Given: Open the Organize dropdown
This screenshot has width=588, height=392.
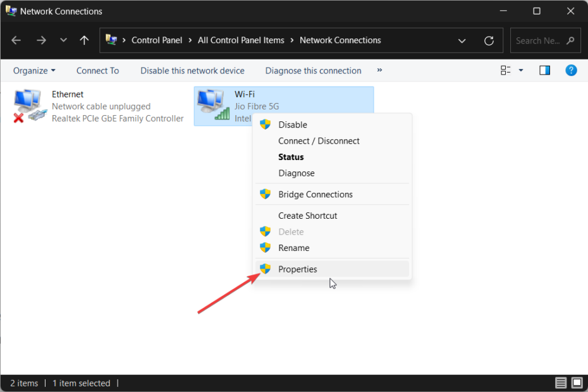Looking at the screenshot, I should pos(34,70).
